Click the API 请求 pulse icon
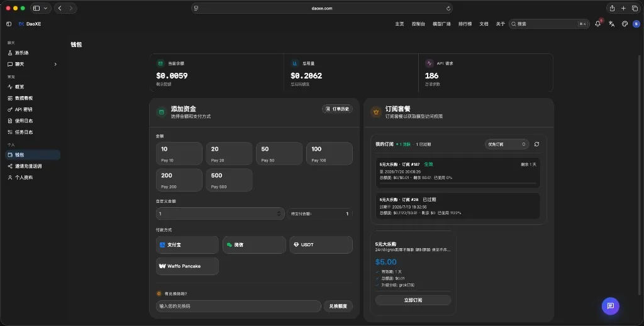 429,63
